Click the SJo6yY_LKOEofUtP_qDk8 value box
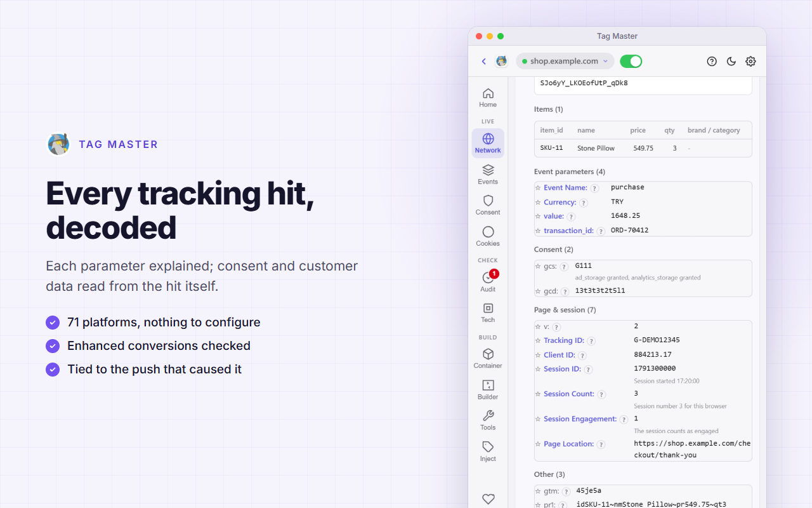This screenshot has height=508, width=812. [x=643, y=85]
